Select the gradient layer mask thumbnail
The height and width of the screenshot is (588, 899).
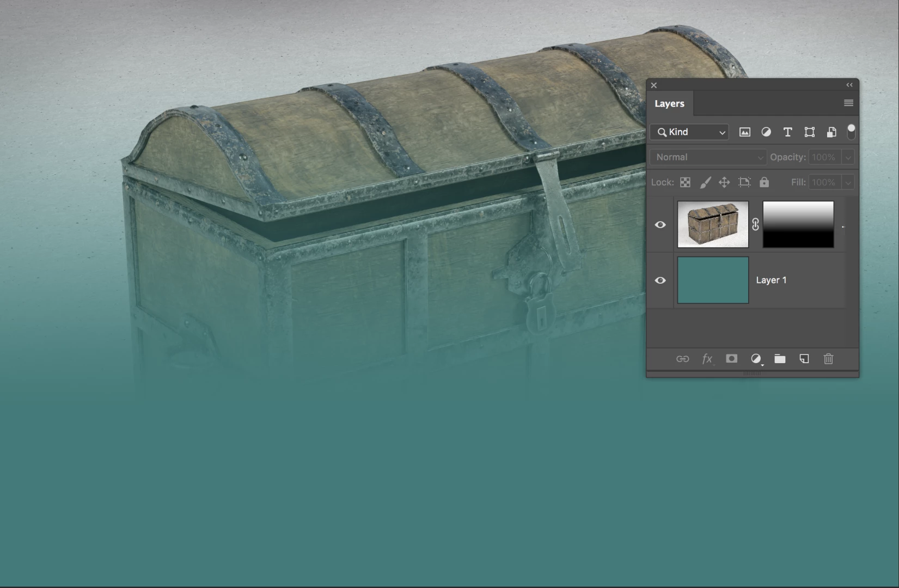click(x=798, y=224)
